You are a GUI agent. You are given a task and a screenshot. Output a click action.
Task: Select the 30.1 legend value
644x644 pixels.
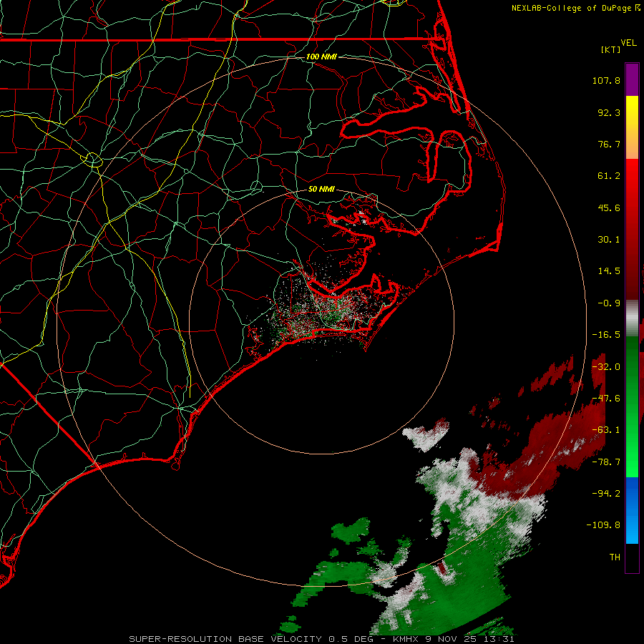[608, 240]
